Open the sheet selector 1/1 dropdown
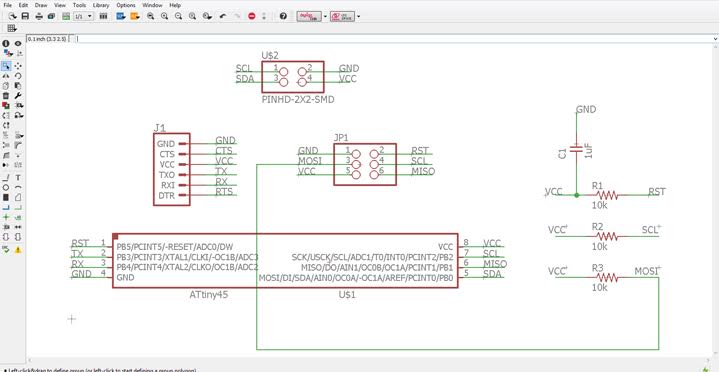Image resolution: width=719 pixels, height=372 pixels. click(83, 16)
